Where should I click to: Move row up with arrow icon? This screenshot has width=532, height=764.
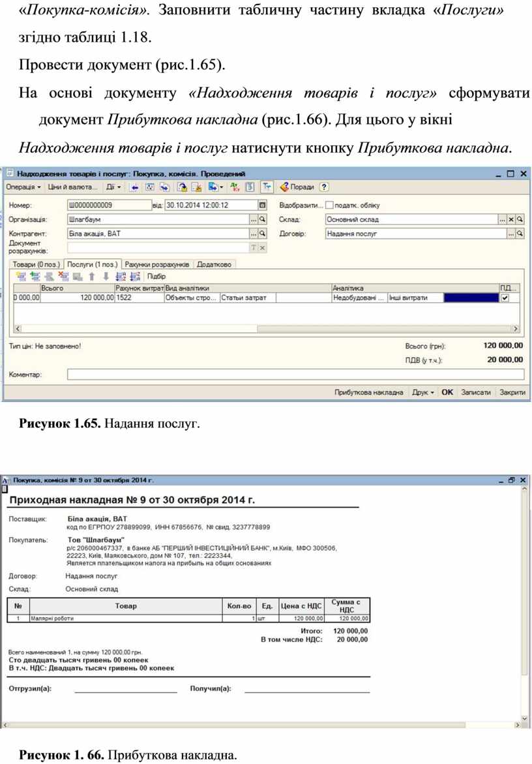point(91,276)
